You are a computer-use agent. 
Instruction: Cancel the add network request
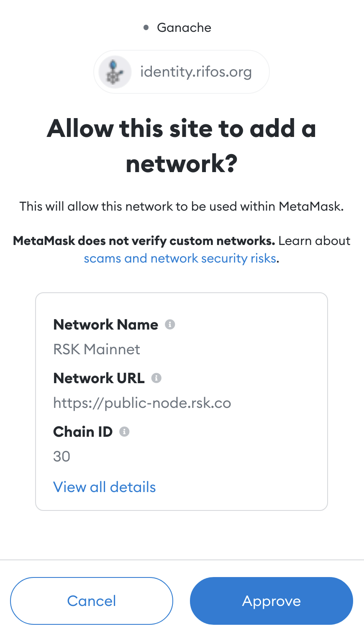tap(92, 601)
